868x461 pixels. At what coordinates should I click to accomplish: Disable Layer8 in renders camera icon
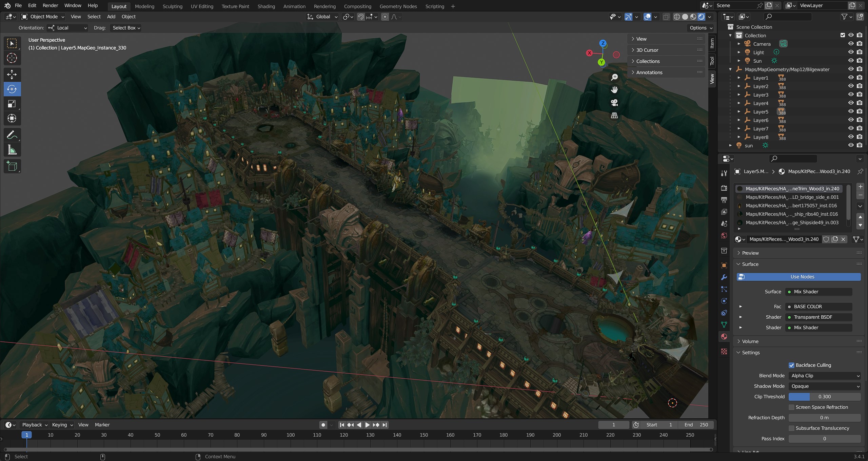(x=860, y=137)
